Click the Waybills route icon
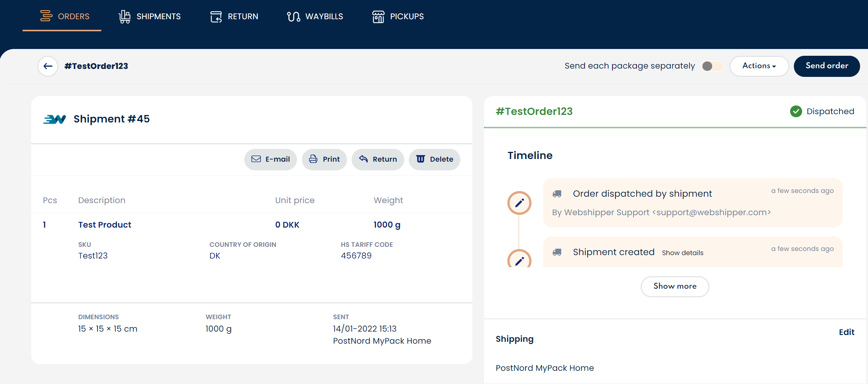The width and height of the screenshot is (868, 384). pos(294,17)
